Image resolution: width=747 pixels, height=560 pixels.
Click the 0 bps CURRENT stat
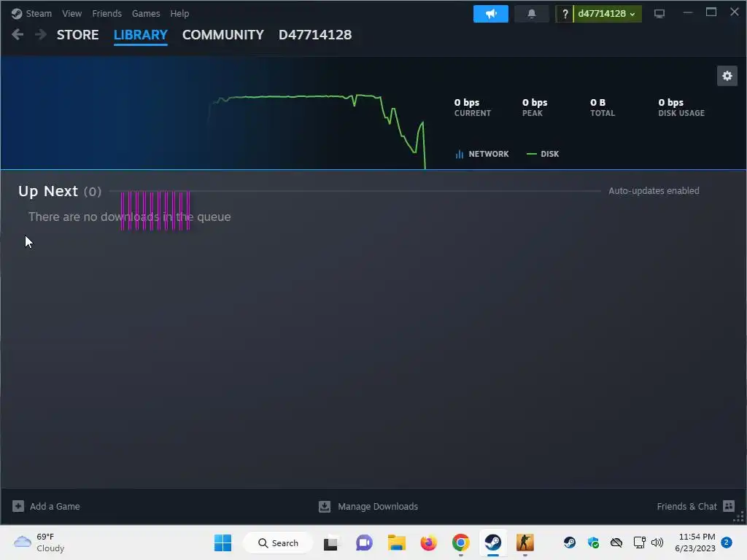tap(472, 107)
